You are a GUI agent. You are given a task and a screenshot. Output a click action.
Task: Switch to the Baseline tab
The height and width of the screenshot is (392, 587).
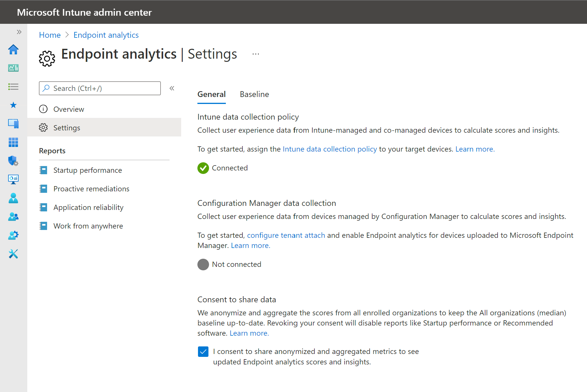coord(254,94)
